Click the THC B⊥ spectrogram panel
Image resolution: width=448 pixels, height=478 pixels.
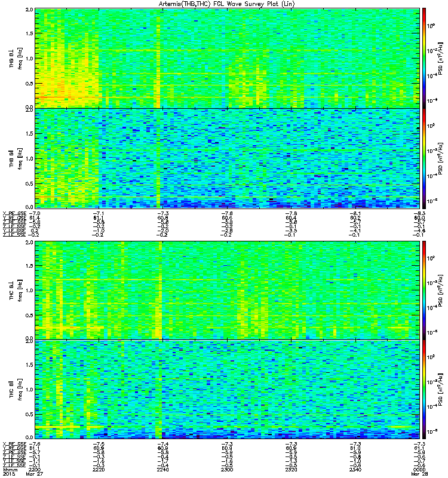click(x=227, y=290)
